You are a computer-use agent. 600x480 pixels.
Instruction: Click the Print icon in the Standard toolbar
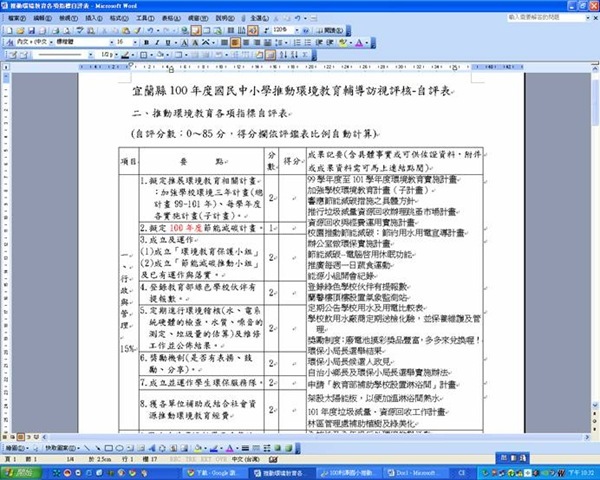[55, 30]
